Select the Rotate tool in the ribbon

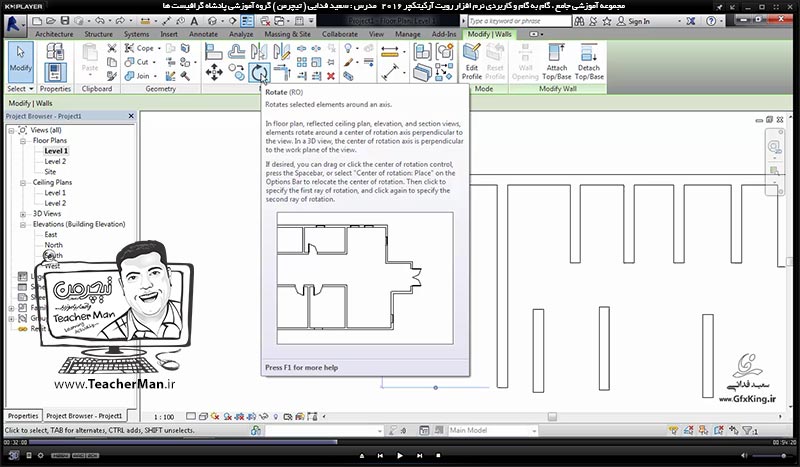pos(259,72)
